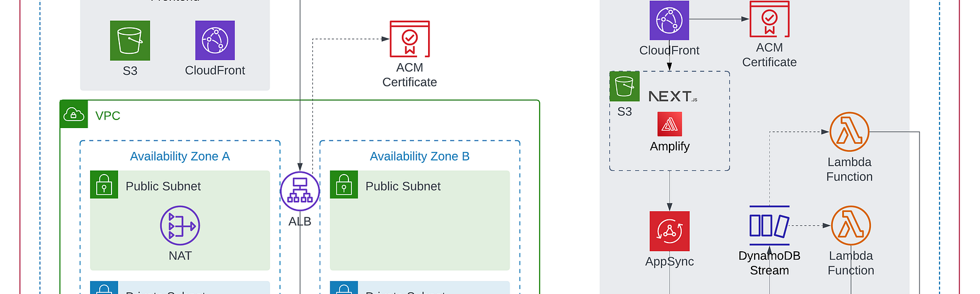980x294 pixels.
Task: Click the 'Amplify' text label
Action: coord(669,146)
